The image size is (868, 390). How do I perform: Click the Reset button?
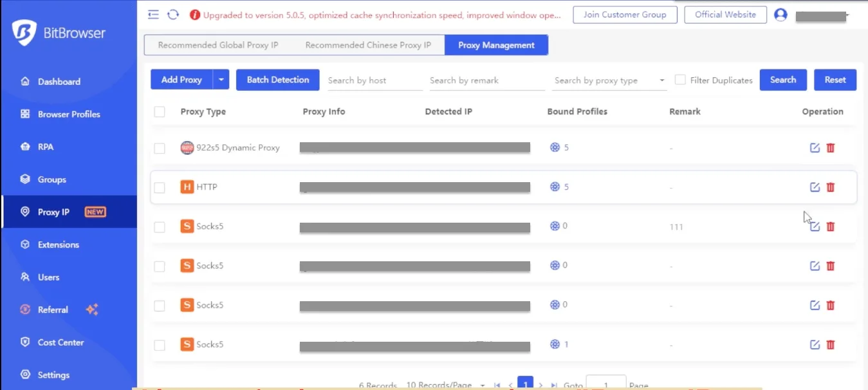(x=835, y=80)
